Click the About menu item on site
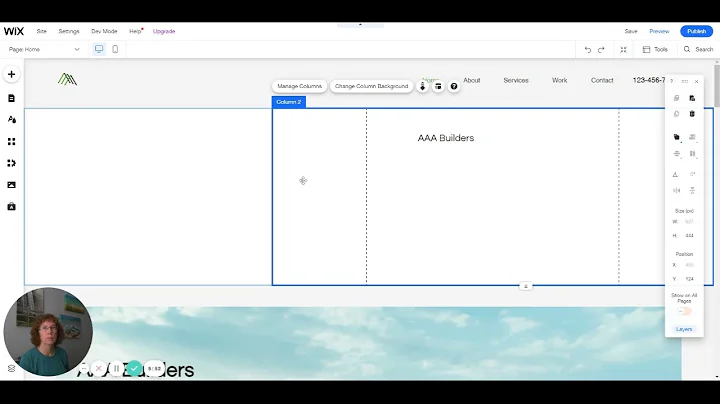 point(472,80)
